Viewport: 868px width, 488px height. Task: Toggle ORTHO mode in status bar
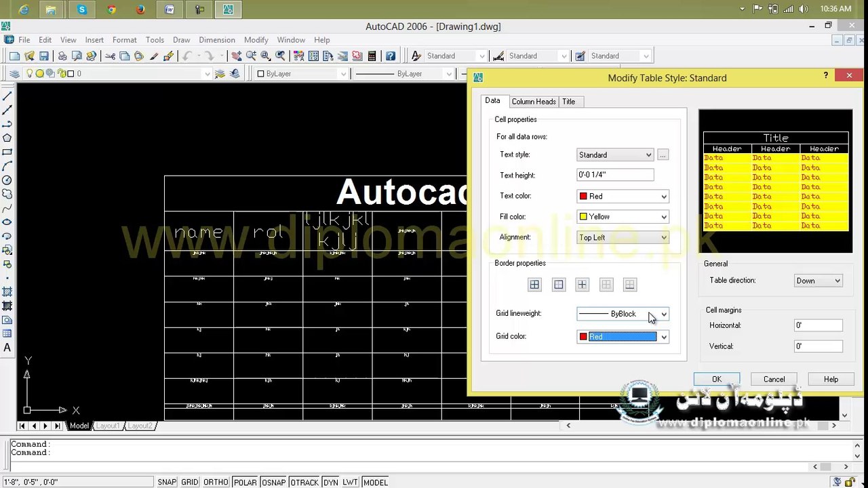coord(216,483)
